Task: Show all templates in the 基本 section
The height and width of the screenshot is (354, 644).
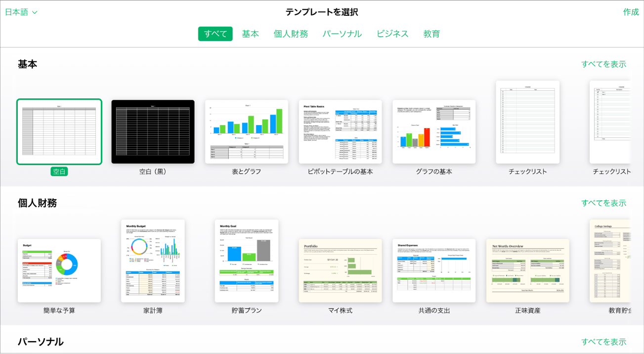Action: click(x=604, y=64)
